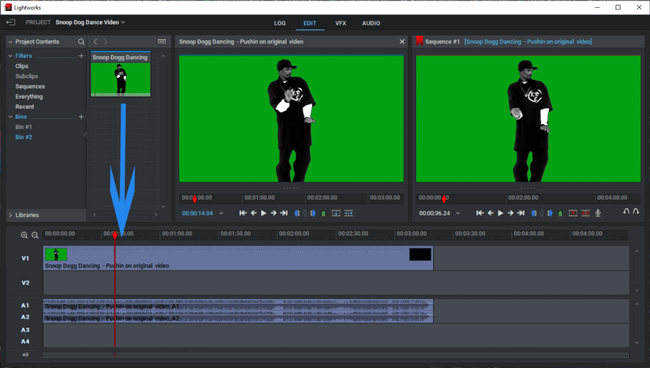The image size is (650, 368).
Task: Toggle the V2 video track
Action: (25, 283)
